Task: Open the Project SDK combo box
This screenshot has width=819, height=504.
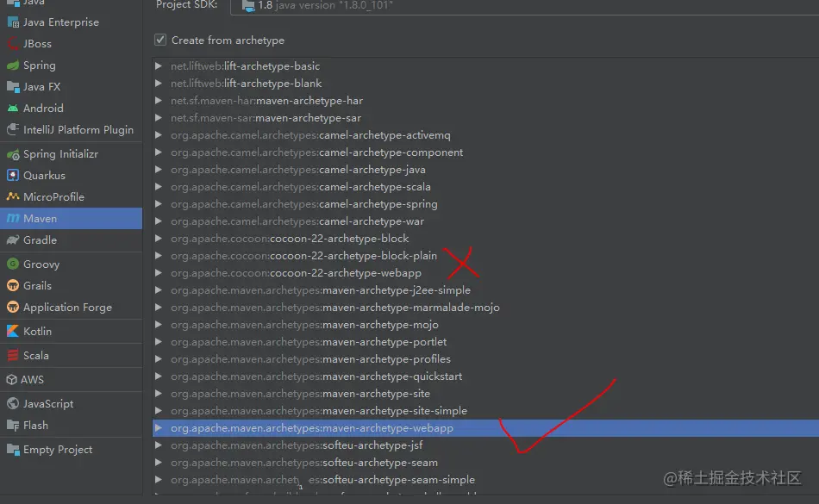Action: [x=524, y=6]
